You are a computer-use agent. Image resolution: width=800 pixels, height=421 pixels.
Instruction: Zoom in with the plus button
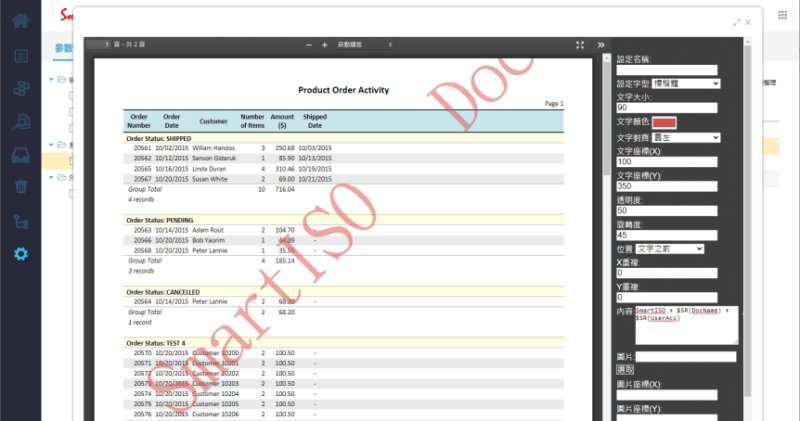point(324,45)
